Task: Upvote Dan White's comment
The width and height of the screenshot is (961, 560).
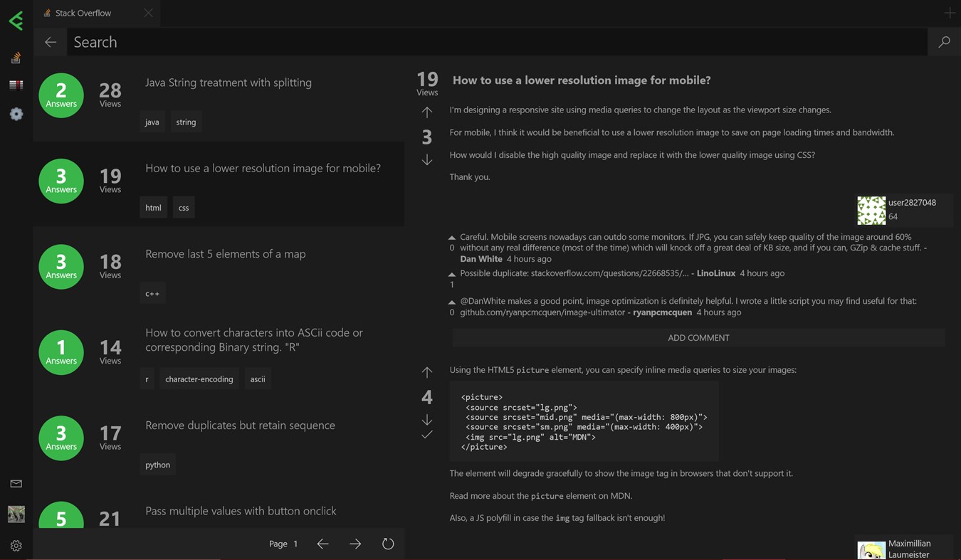Action: (452, 238)
